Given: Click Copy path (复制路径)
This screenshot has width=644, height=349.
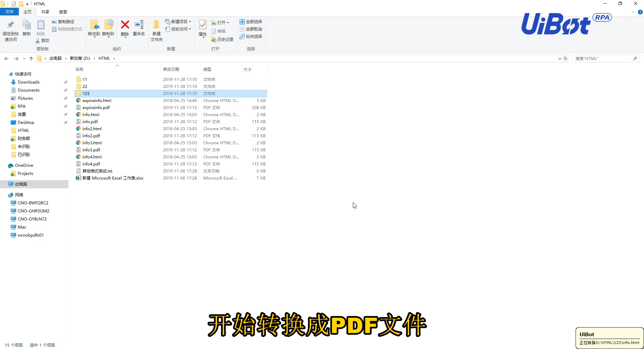Looking at the screenshot, I should tap(63, 22).
